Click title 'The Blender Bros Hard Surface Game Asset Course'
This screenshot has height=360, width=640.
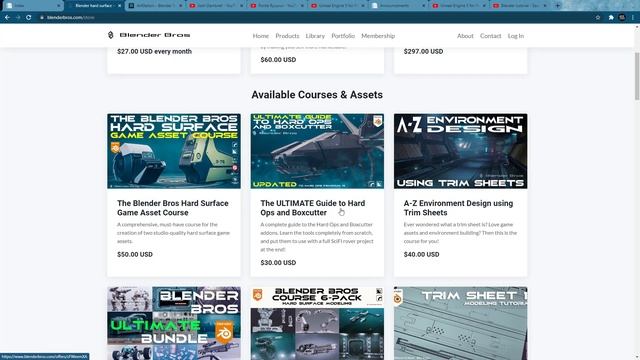(x=173, y=208)
